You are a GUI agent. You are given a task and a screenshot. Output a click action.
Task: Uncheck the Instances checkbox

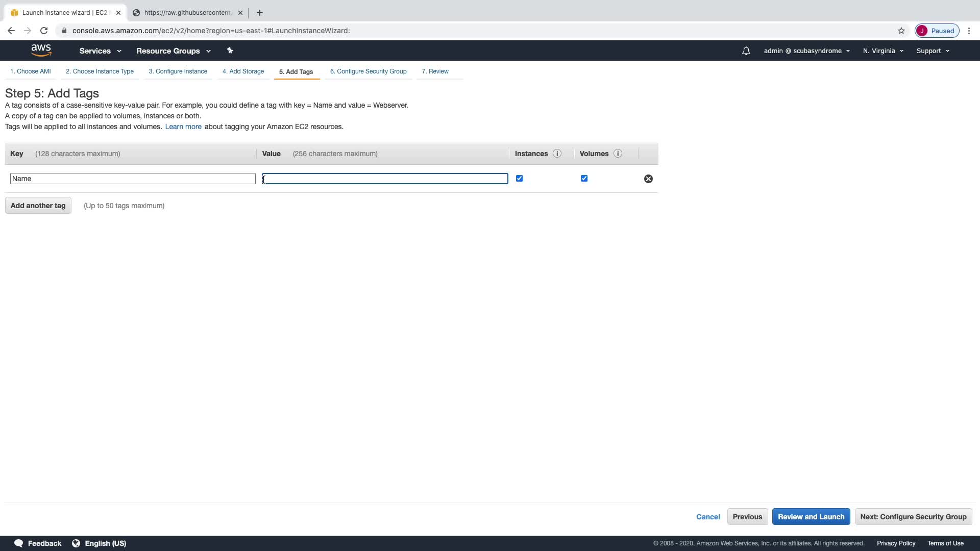[519, 178]
